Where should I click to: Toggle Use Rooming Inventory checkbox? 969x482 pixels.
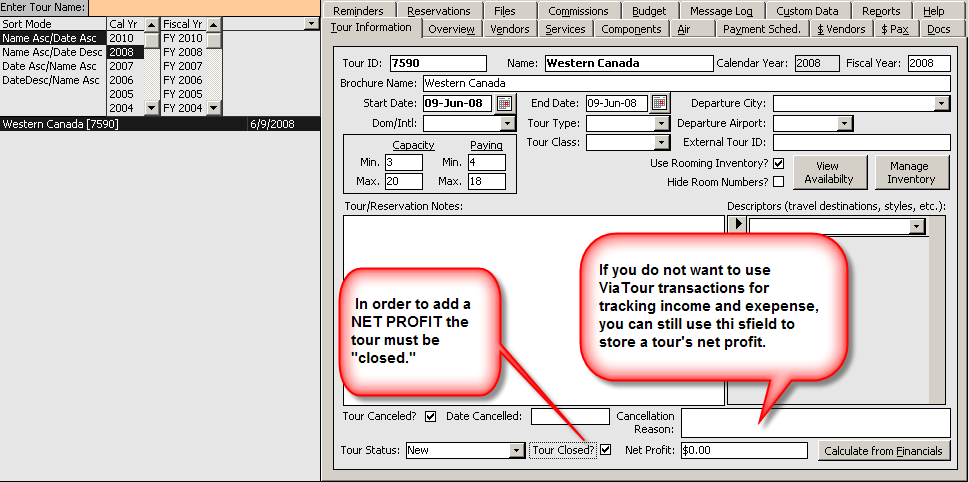coord(778,163)
